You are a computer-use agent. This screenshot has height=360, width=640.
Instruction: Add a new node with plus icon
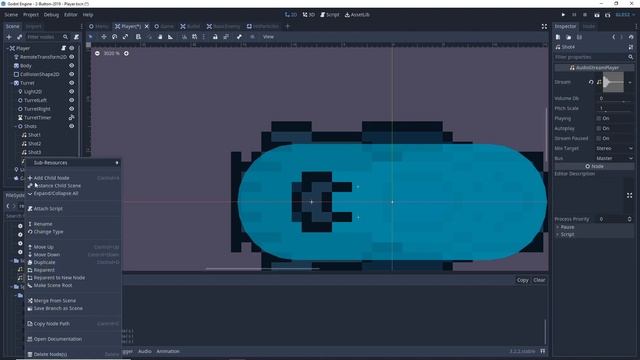(9, 37)
